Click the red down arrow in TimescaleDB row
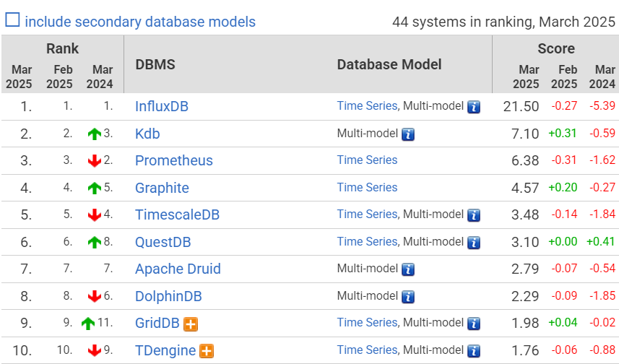The height and width of the screenshot is (364, 619). click(x=95, y=214)
